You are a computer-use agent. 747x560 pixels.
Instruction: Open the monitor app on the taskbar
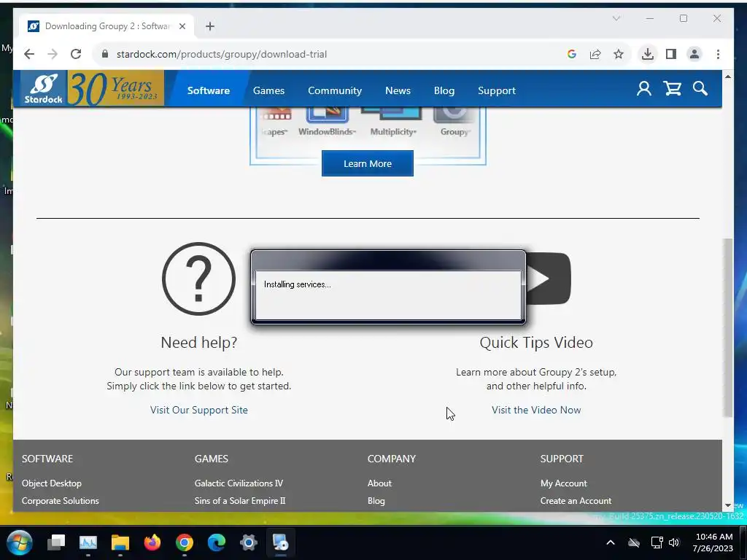(88, 542)
